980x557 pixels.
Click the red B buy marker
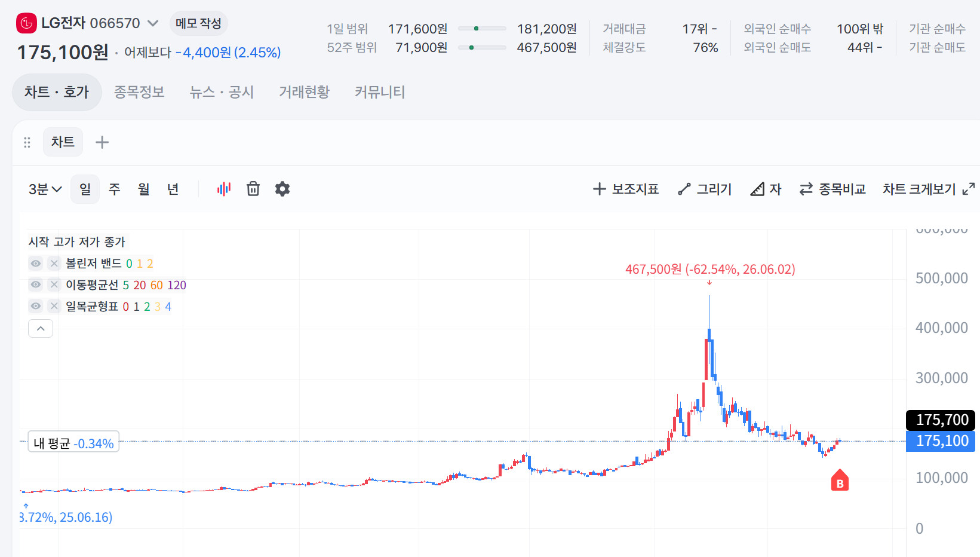point(840,480)
